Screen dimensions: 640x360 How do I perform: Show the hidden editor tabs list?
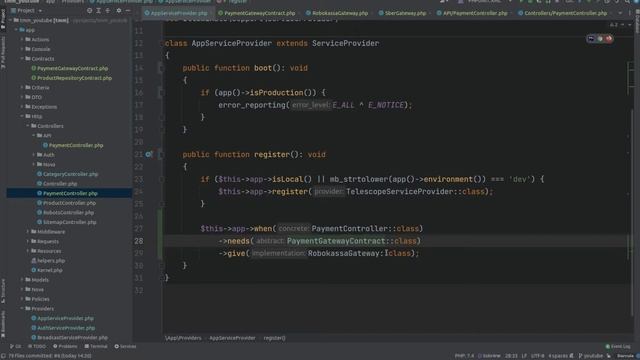point(620,13)
